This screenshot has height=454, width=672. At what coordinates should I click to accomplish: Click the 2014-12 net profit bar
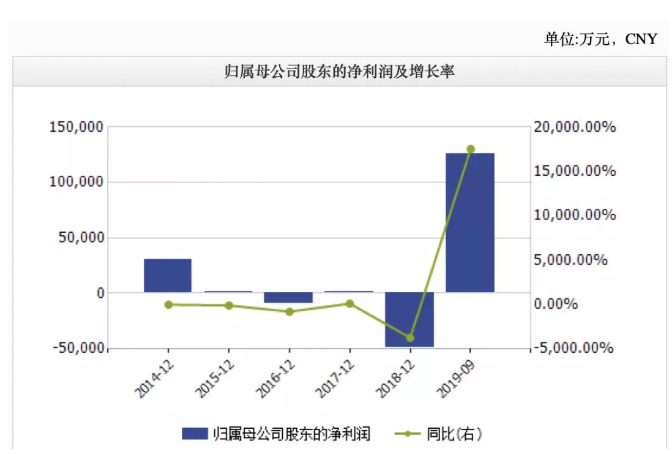point(168,276)
